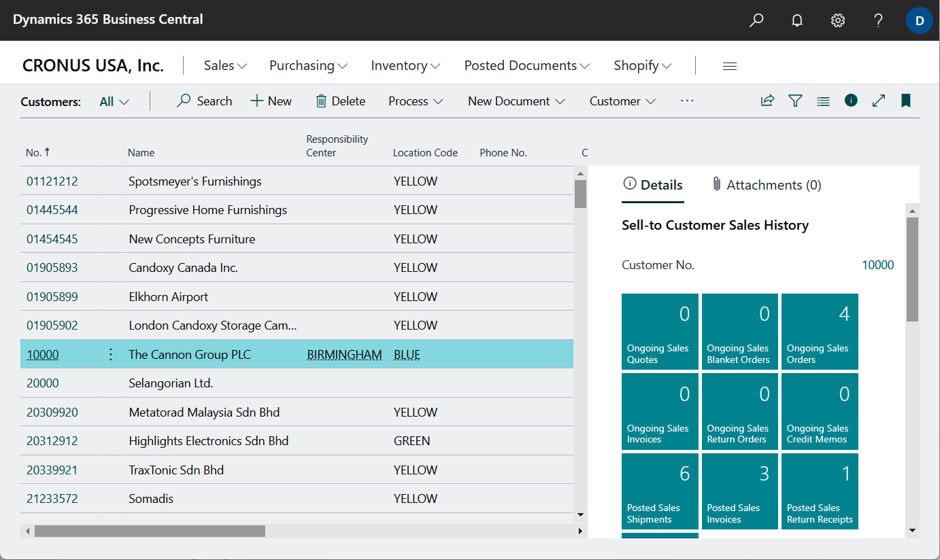Image resolution: width=940 pixels, height=560 pixels.
Task: Bookmark this page icon
Action: 906,101
